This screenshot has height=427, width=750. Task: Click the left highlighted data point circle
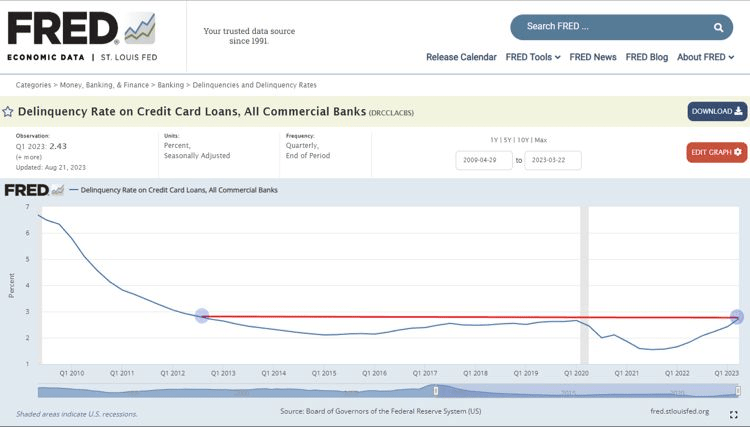201,316
